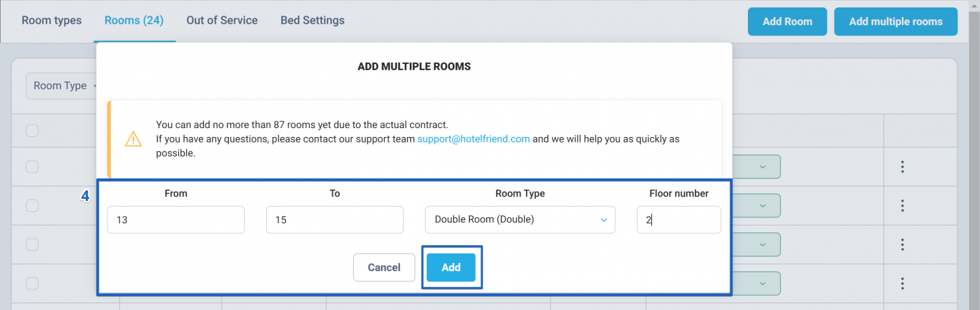Image resolution: width=980 pixels, height=310 pixels.
Task: Open the third row's three-dot options menu
Action: point(902,244)
